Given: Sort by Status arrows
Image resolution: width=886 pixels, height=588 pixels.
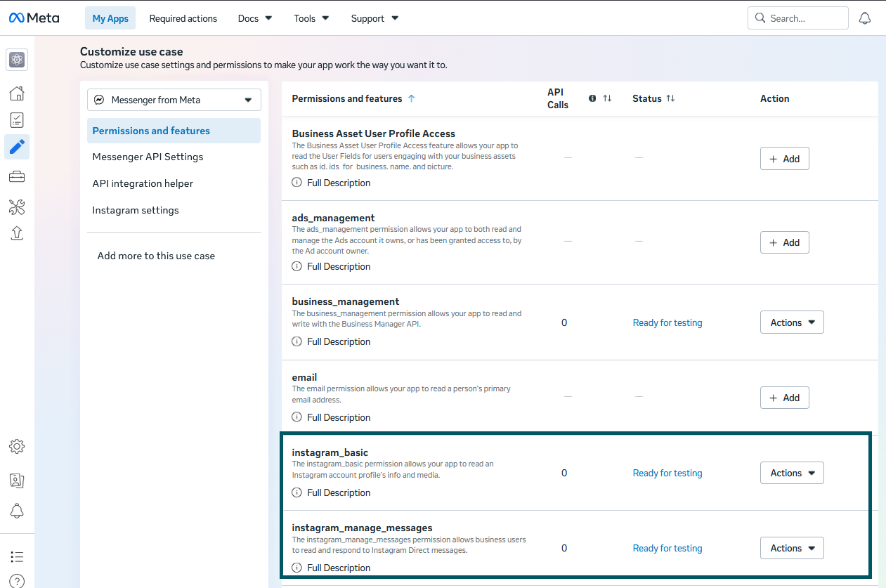Looking at the screenshot, I should tap(670, 98).
